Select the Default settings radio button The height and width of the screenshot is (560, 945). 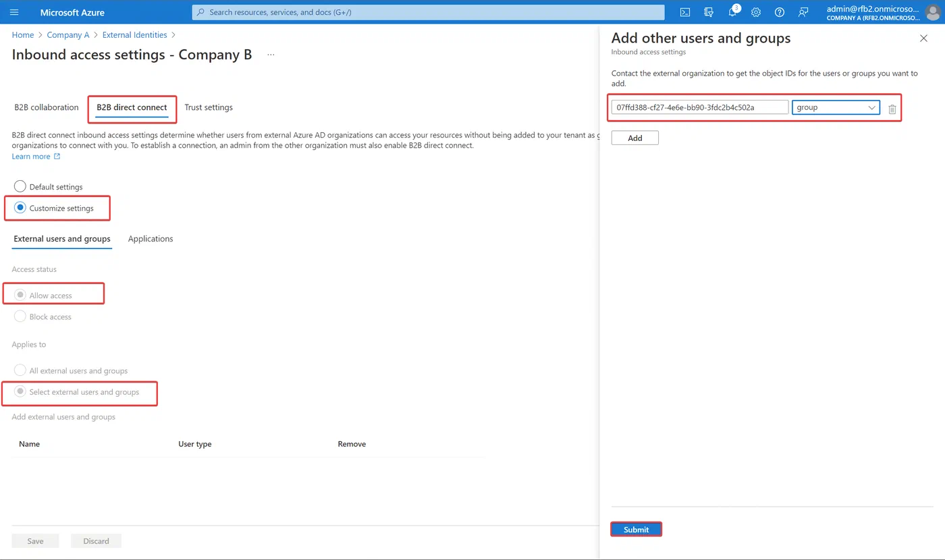[20, 186]
